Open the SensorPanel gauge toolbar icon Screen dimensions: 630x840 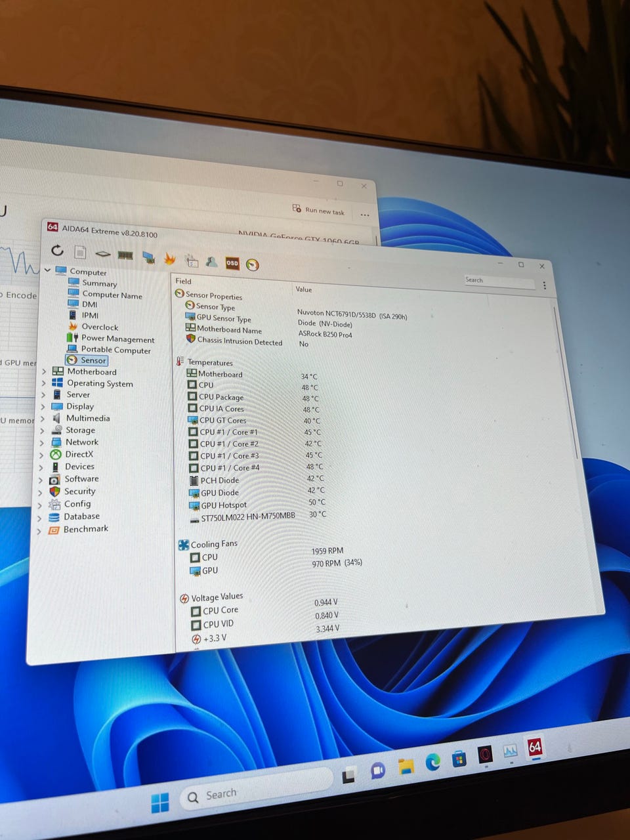click(x=253, y=264)
